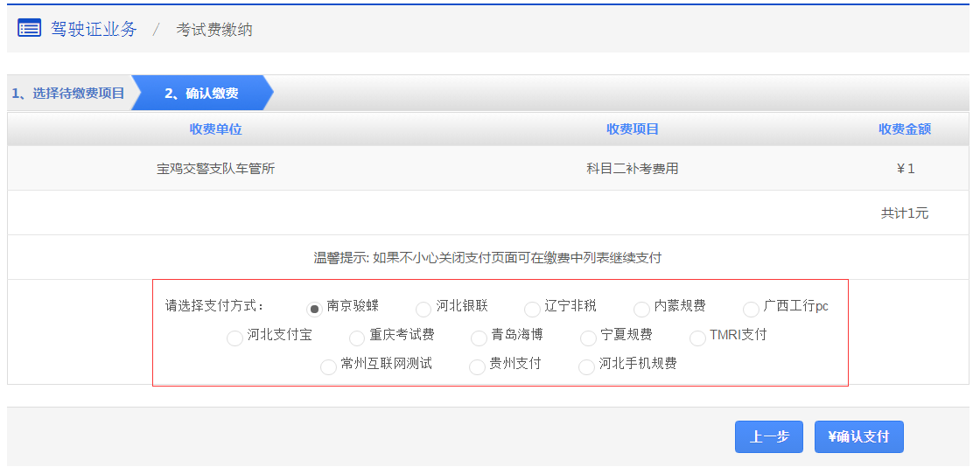Select 南京骏蝶 payment radio button

pyautogui.click(x=314, y=309)
